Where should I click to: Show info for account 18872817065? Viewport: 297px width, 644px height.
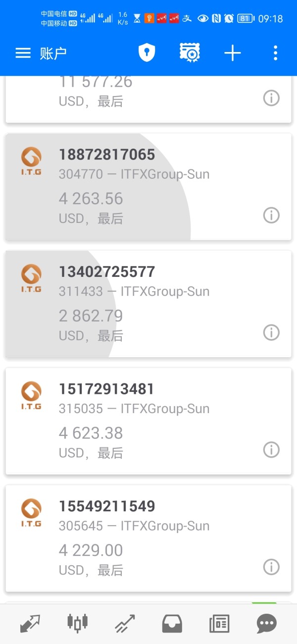coord(271,215)
